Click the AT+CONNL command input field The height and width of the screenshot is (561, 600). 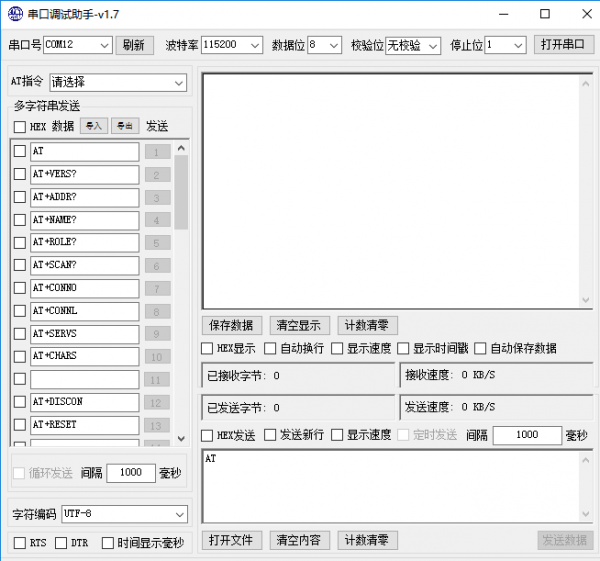point(85,311)
